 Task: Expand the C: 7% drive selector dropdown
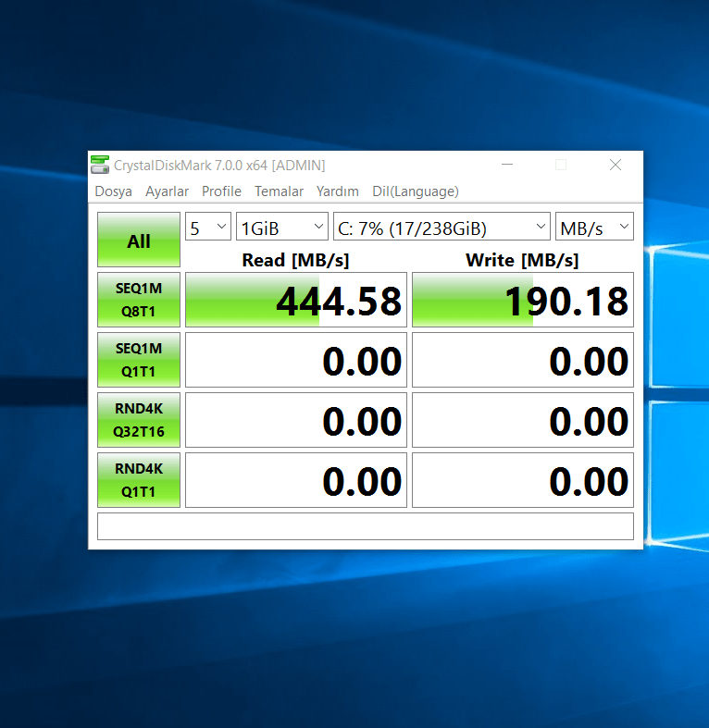point(442,227)
